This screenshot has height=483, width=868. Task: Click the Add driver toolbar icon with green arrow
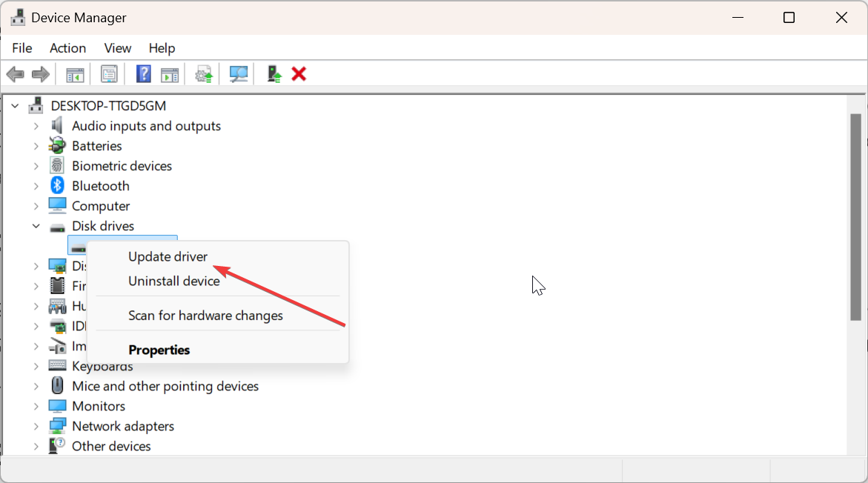click(x=274, y=74)
